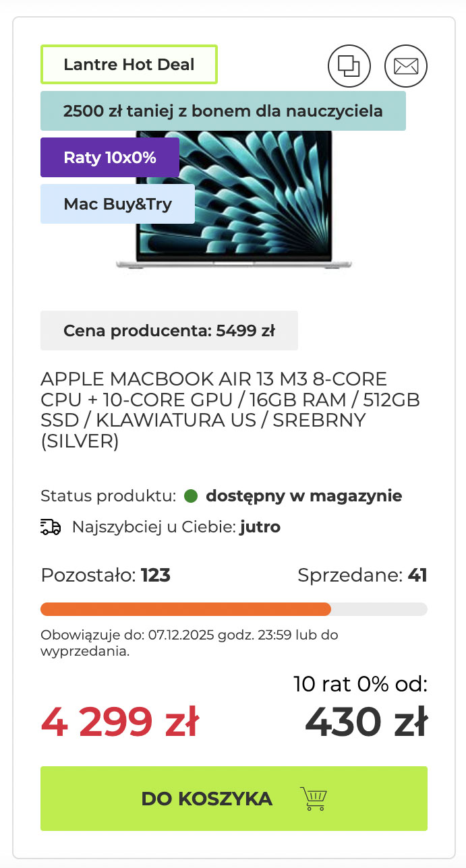Image resolution: width=466 pixels, height=868 pixels.
Task: Select the teacher voucher discount banner
Action: point(223,111)
